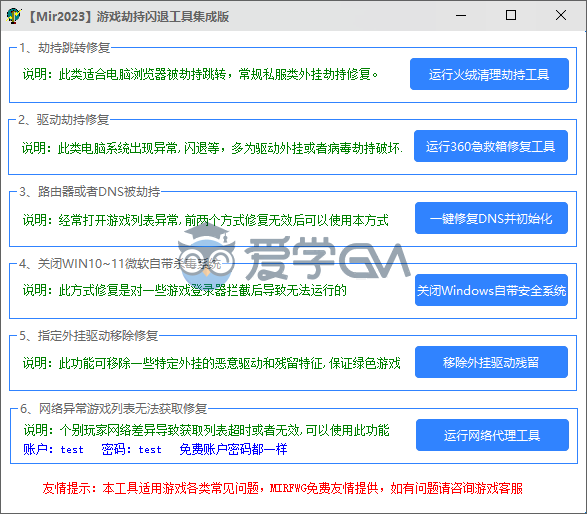Launch 运行360急救箱修复工具
The image size is (587, 514).
coord(490,146)
